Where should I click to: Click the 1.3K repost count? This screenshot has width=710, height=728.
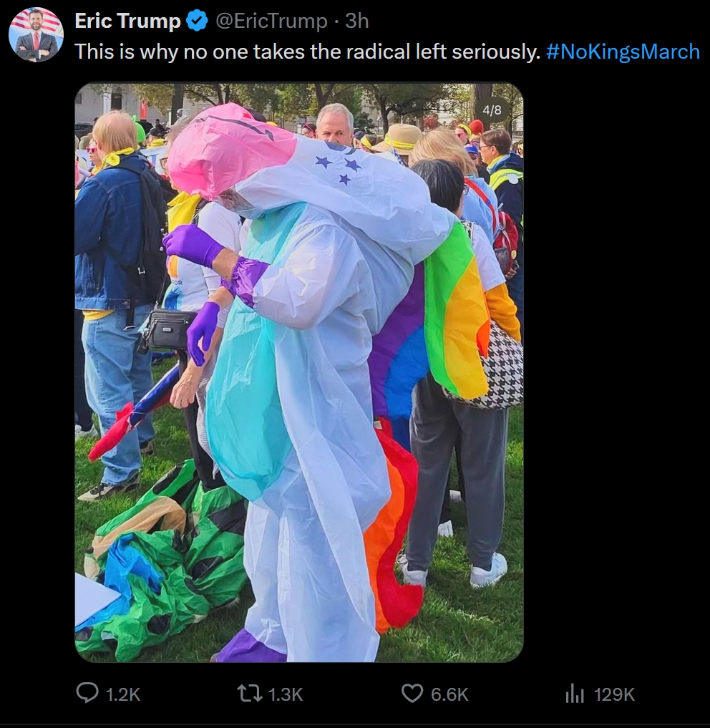285,694
